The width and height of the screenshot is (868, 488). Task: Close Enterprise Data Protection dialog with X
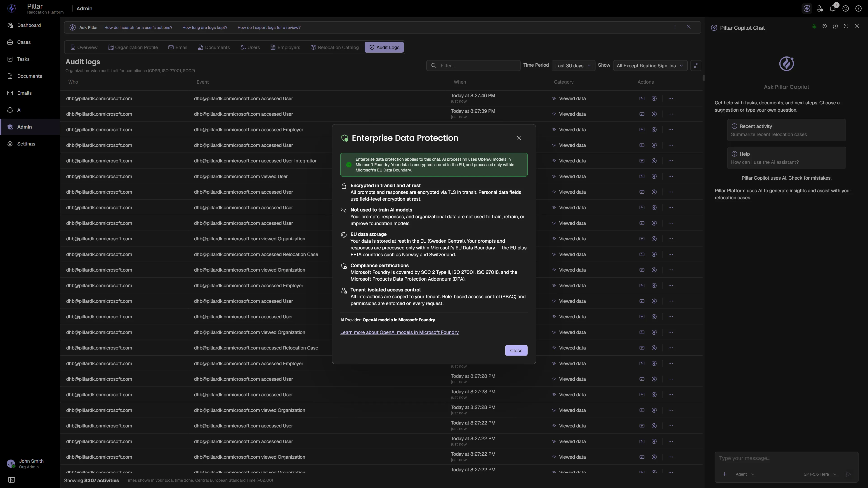[519, 138]
